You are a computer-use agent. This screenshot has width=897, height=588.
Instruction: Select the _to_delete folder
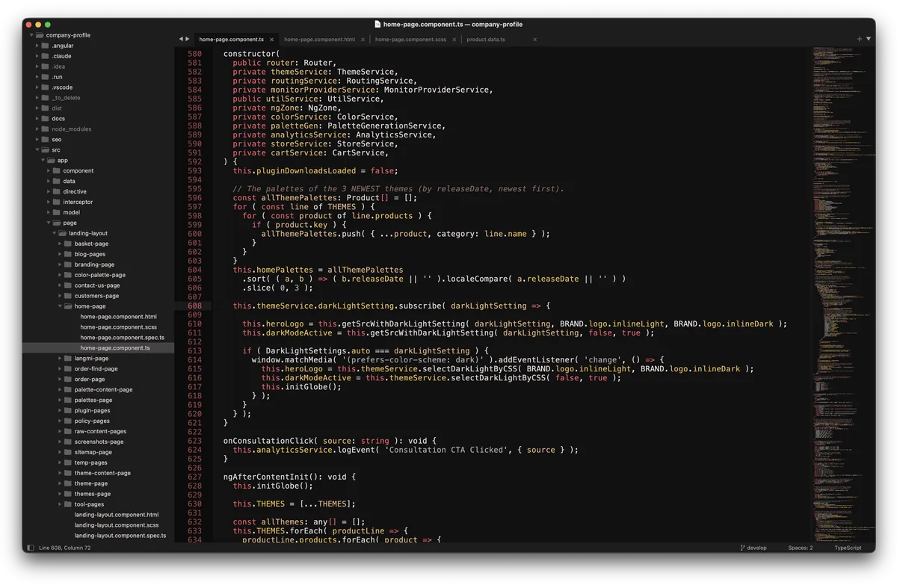pyautogui.click(x=66, y=98)
